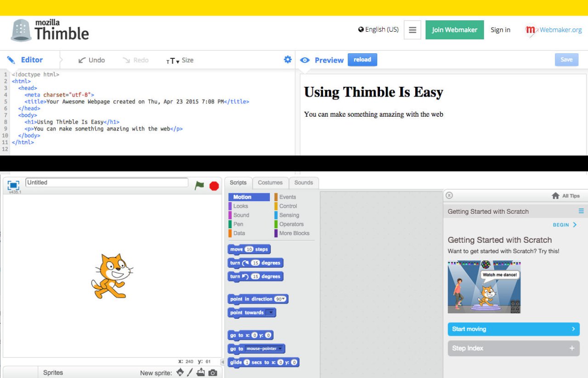Switch the Scratch stage to full screen
Viewport: 588px width, 378px height.
pyautogui.click(x=13, y=185)
